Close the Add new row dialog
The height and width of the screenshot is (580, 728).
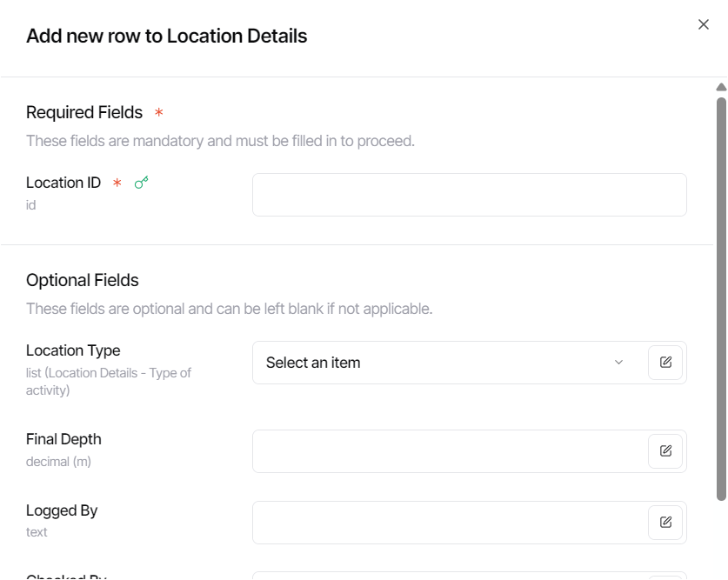click(705, 24)
